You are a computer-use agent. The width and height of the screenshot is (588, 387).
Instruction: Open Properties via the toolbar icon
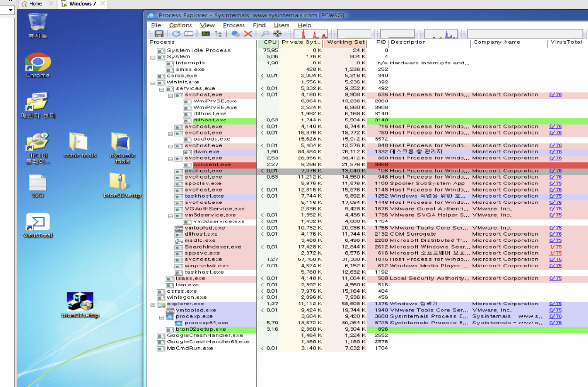235,34
